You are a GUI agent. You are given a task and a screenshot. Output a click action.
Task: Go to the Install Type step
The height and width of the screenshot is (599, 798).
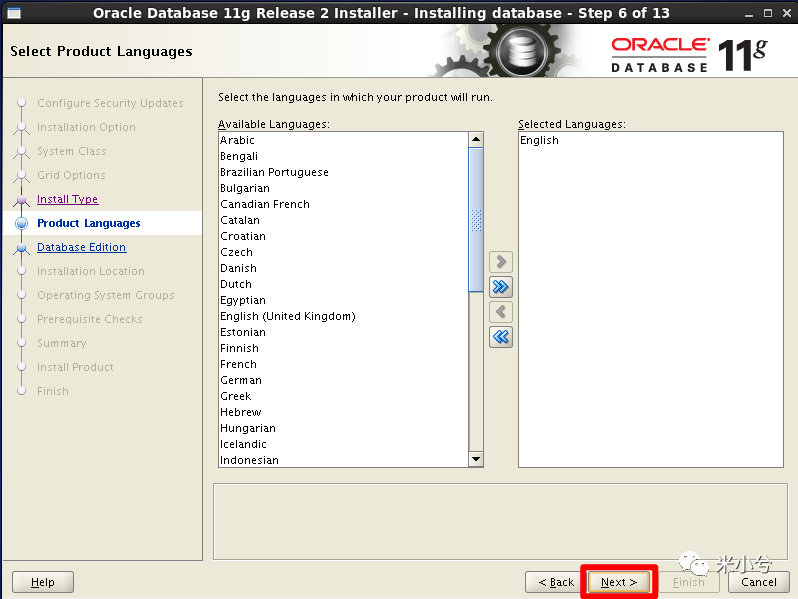68,199
